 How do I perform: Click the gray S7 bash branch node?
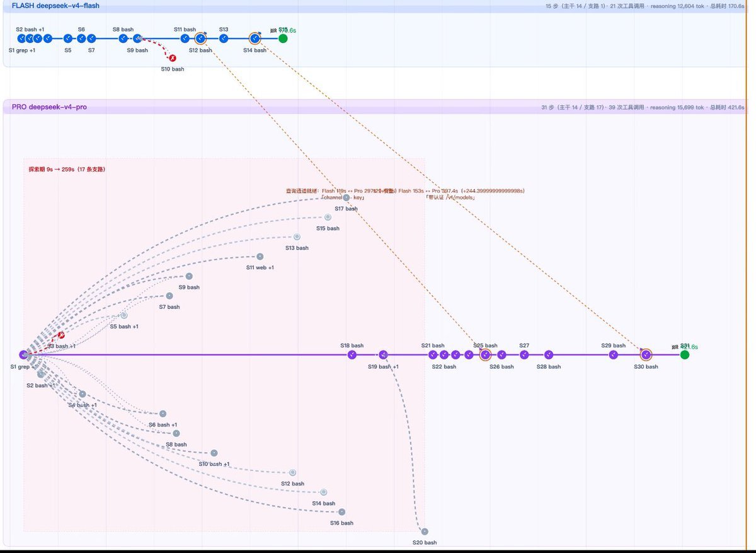(169, 296)
